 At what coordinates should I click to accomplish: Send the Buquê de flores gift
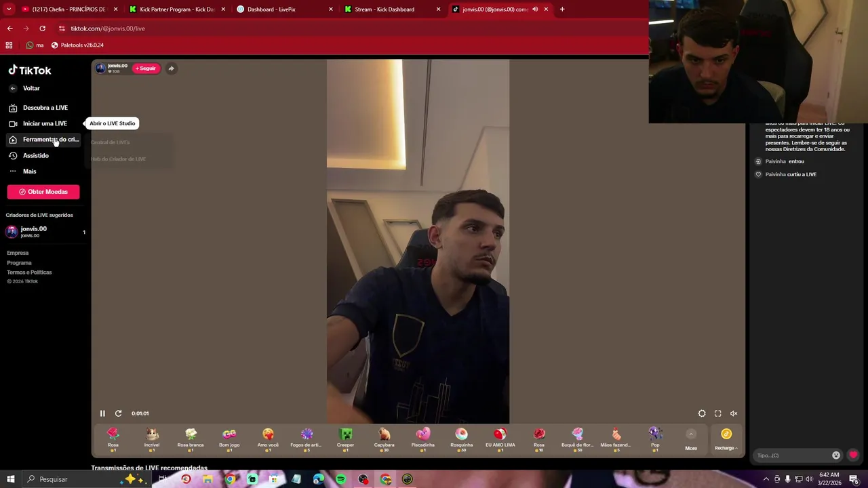[578, 440]
